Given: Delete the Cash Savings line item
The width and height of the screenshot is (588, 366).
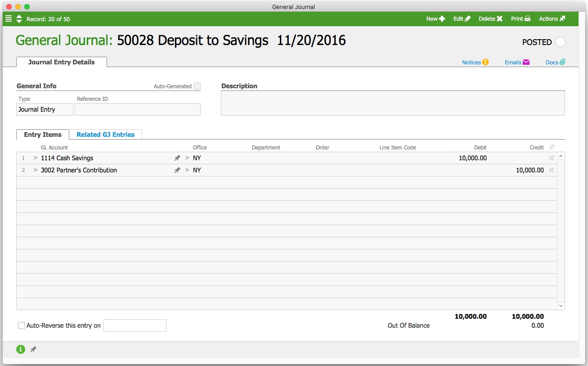Looking at the screenshot, I should pos(551,158).
